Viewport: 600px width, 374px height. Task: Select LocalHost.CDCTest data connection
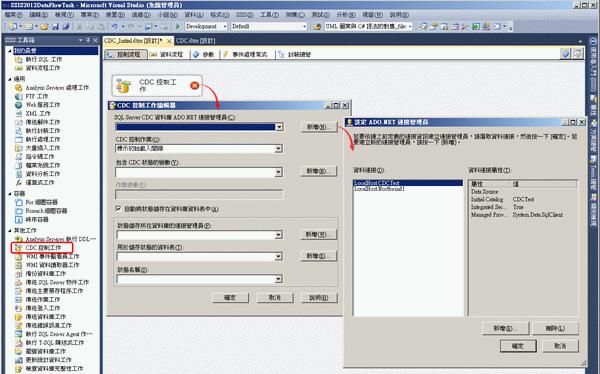(408, 183)
